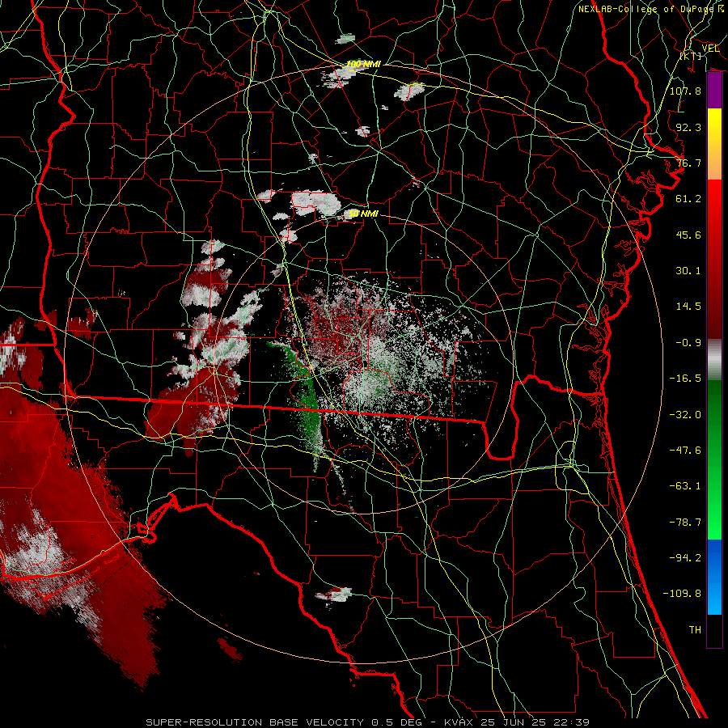Click the -47.6 velocity scale value
728x728 pixels.
pos(685,451)
